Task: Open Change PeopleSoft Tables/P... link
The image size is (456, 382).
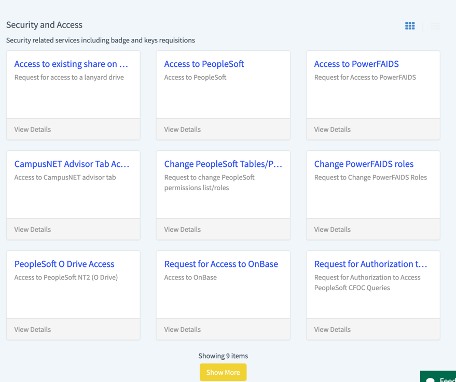Action: coord(223,164)
